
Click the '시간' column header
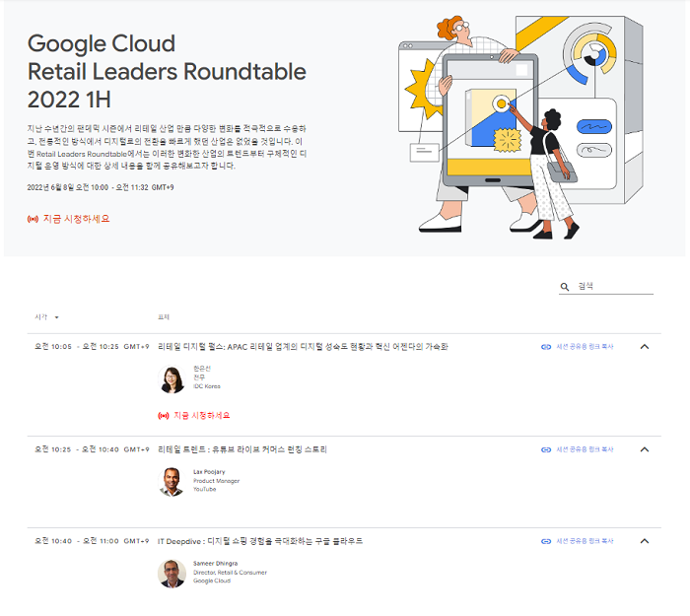click(41, 316)
